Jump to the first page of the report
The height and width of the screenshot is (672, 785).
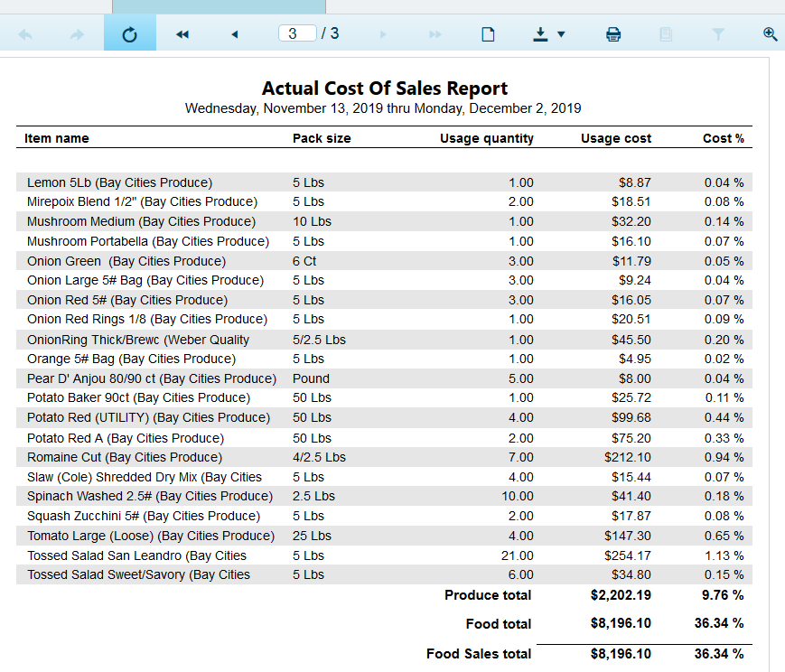pyautogui.click(x=182, y=33)
